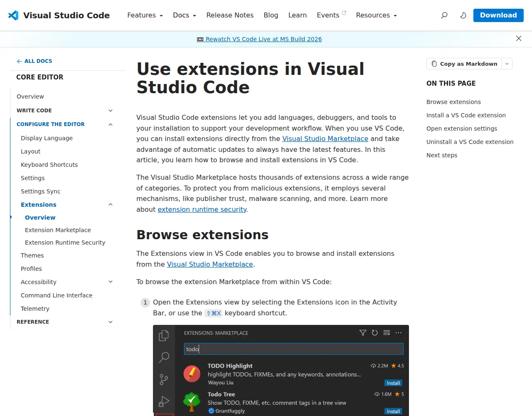532x416 pixels.
Task: Expand the Resources menu
Action: click(x=377, y=15)
